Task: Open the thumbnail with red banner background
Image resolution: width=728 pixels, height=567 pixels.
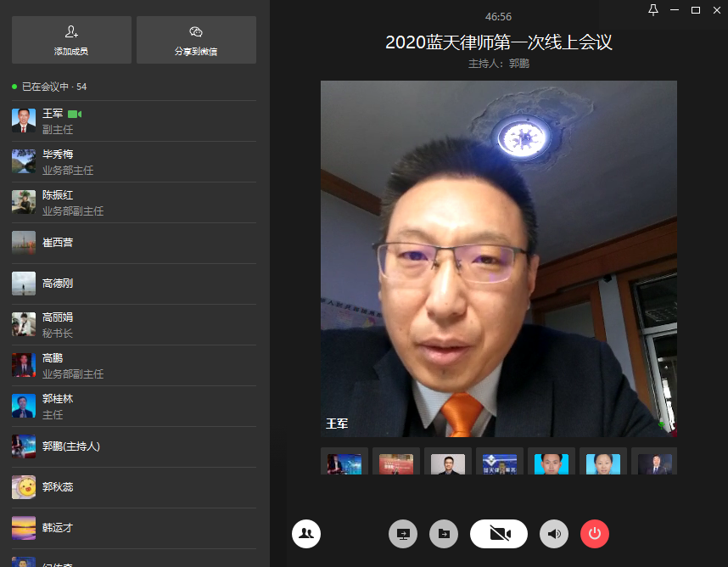Action: pyautogui.click(x=396, y=461)
